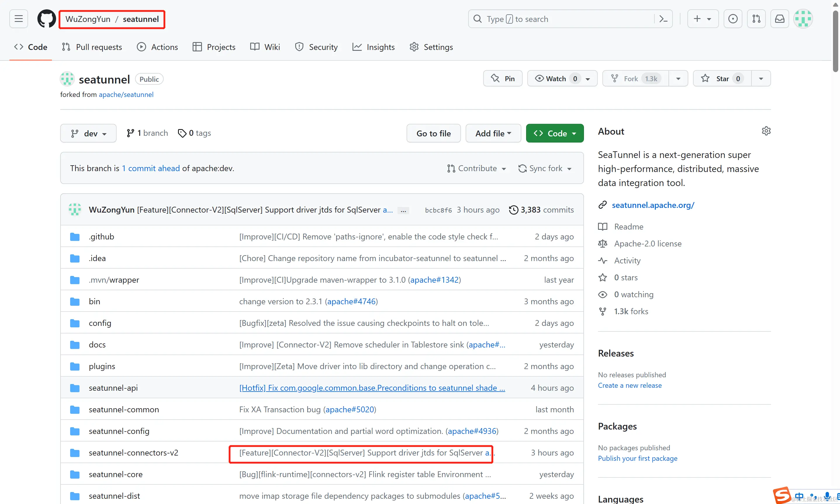Open the apache/seatunnel fork source link
The height and width of the screenshot is (504, 840).
(x=126, y=95)
